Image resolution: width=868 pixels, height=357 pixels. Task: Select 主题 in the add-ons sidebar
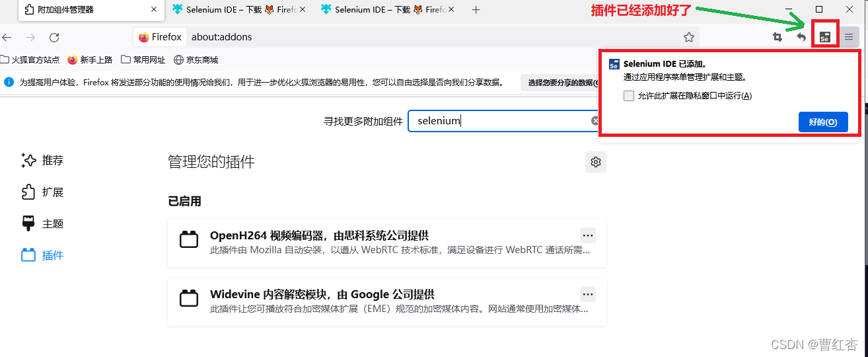(x=42, y=223)
